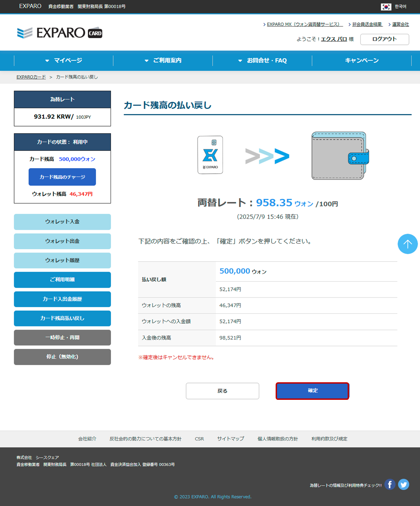Switch language via Korean flag icon

click(386, 7)
